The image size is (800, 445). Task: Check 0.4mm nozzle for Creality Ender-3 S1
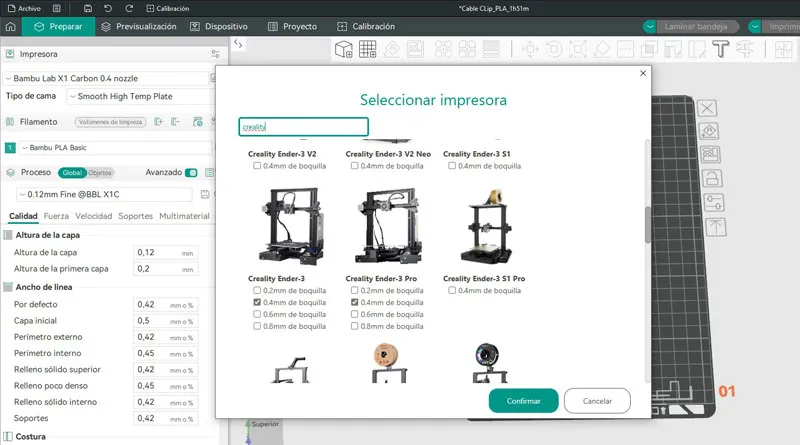click(x=452, y=166)
